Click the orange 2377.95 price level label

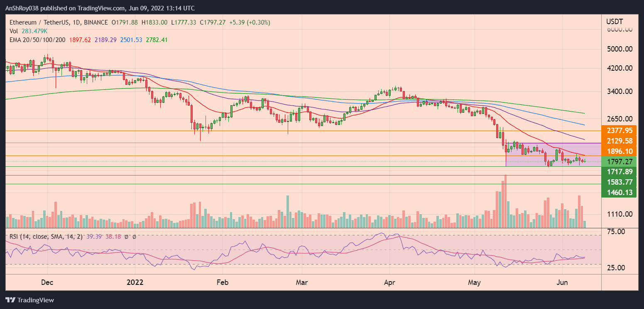(x=619, y=130)
